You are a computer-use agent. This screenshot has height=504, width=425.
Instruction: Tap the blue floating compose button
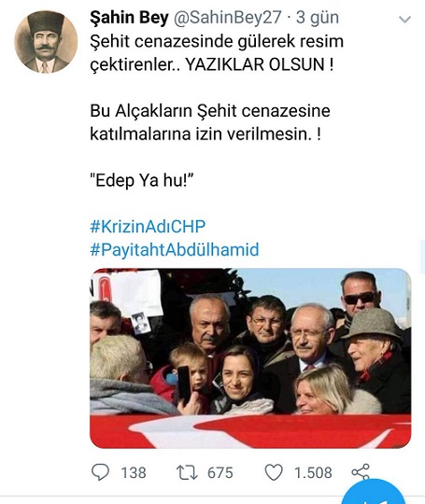374,494
